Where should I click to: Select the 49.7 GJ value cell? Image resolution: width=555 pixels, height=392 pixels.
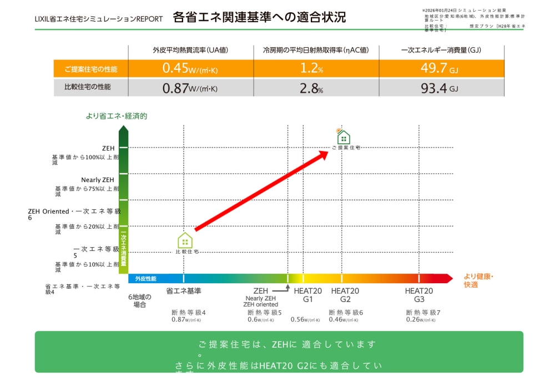[x=441, y=69]
